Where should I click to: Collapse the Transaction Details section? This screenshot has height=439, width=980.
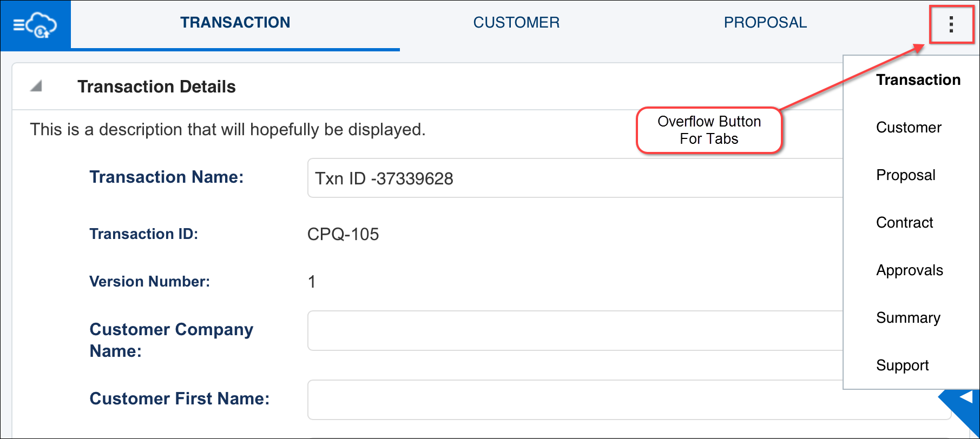click(36, 85)
